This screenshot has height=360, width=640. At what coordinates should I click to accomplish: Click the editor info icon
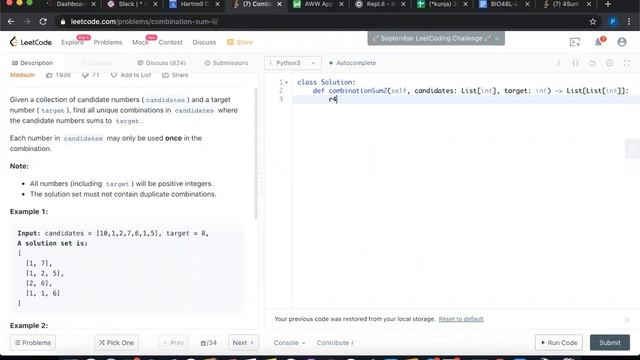[x=558, y=63]
